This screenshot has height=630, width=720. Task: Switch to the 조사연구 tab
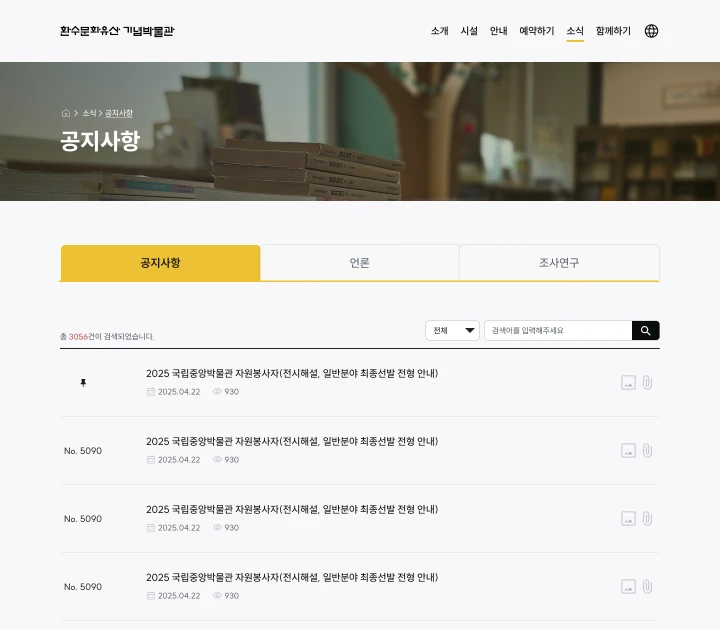coord(559,263)
